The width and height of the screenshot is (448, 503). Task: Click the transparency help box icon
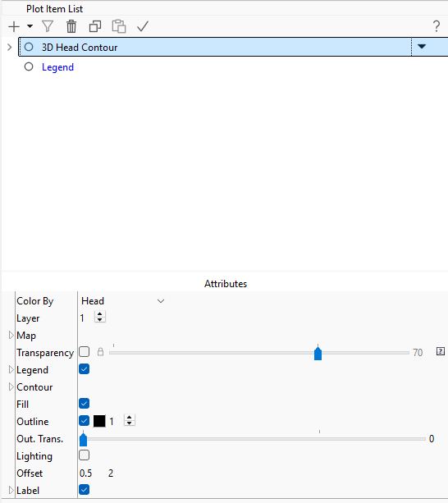pos(441,351)
